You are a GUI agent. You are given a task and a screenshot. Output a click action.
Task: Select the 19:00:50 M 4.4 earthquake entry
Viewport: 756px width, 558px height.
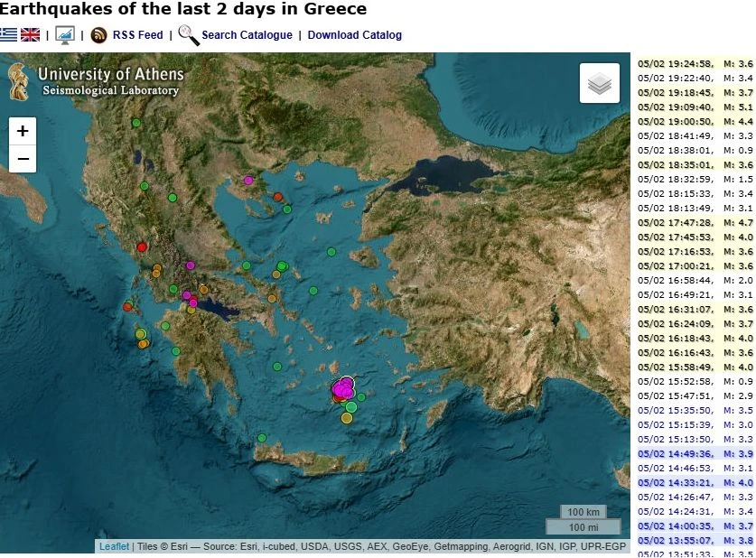pos(695,121)
